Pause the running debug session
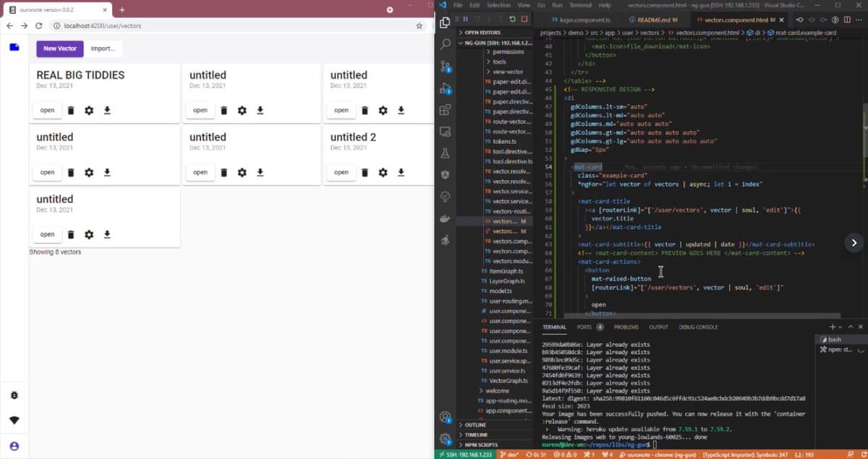The image size is (868, 459). pos(465,20)
